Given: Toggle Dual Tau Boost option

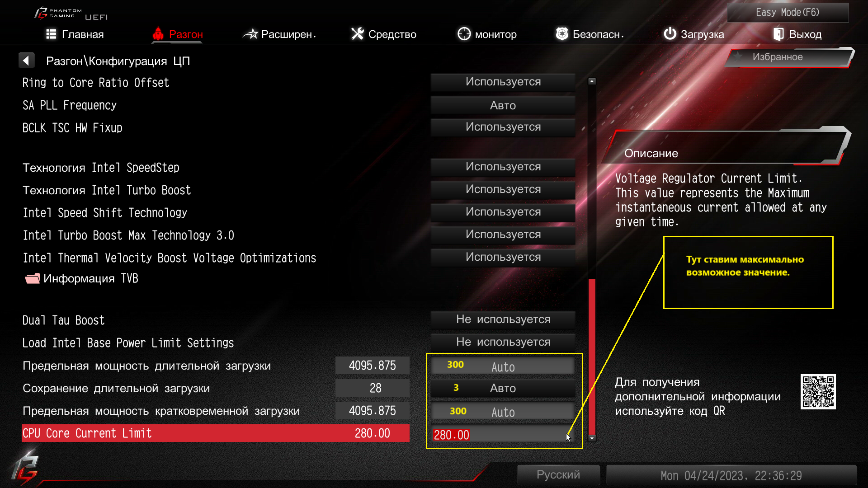Looking at the screenshot, I should (x=503, y=319).
